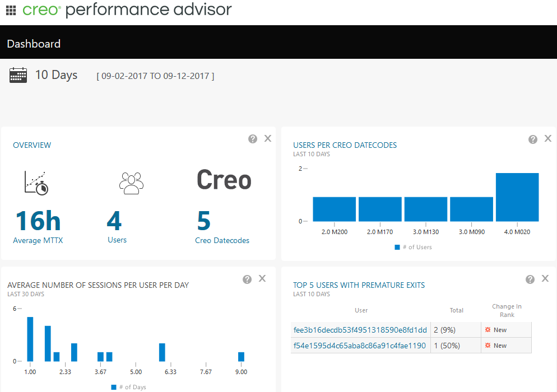The height and width of the screenshot is (392, 557).
Task: Click the Users group icon
Action: [x=131, y=183]
